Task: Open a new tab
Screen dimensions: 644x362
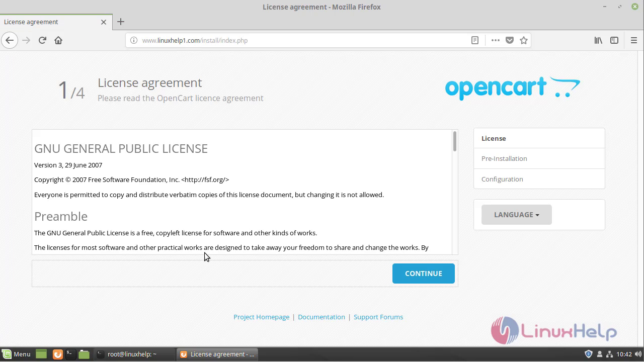Action: coord(121,22)
